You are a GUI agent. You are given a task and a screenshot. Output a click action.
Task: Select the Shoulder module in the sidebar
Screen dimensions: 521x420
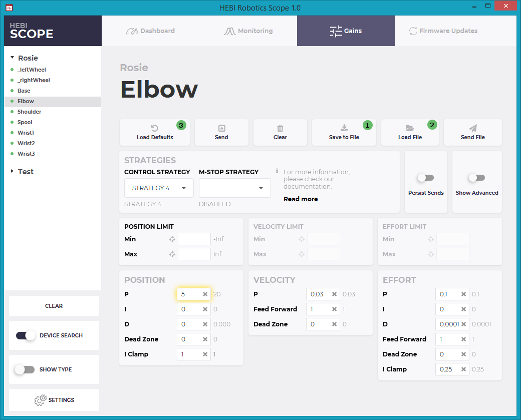(29, 112)
